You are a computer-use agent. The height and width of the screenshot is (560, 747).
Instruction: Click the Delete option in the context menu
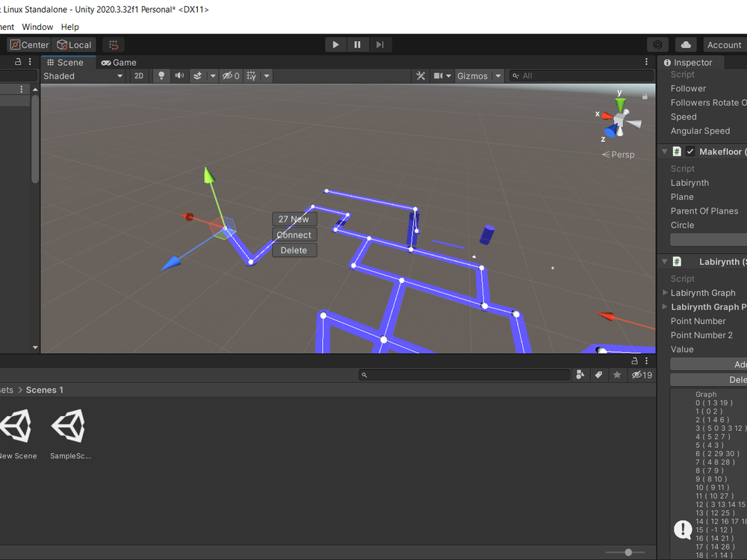point(294,250)
